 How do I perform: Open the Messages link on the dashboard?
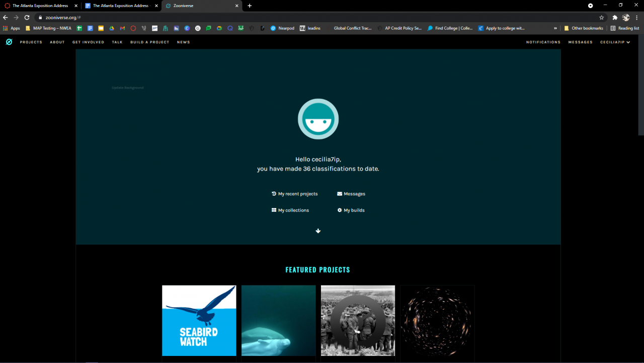pyautogui.click(x=351, y=194)
